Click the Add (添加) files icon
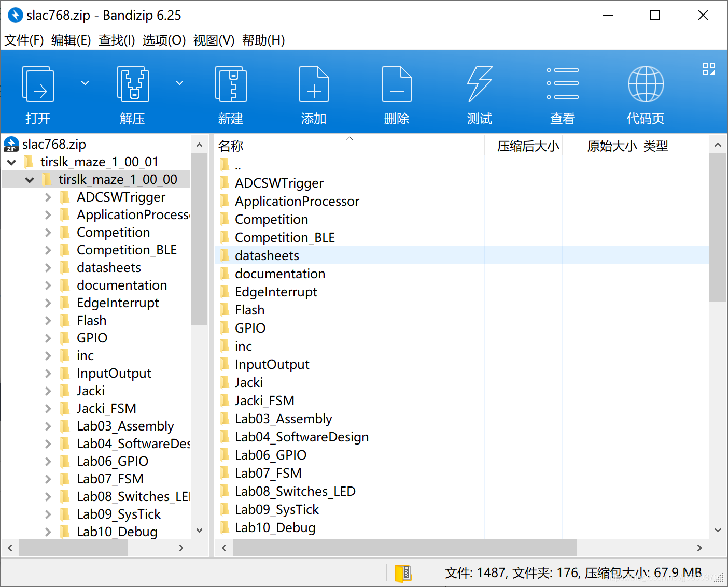The height and width of the screenshot is (587, 728). pyautogui.click(x=314, y=84)
